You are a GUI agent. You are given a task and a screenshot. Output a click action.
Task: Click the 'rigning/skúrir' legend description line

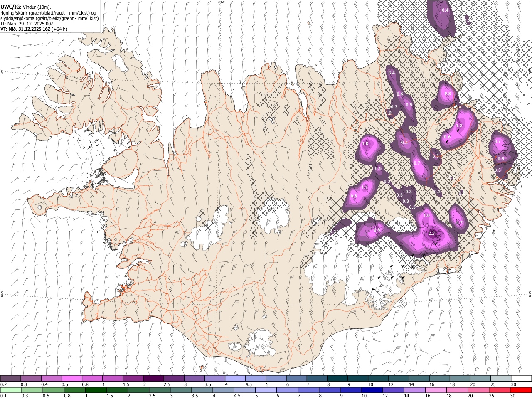[48, 13]
